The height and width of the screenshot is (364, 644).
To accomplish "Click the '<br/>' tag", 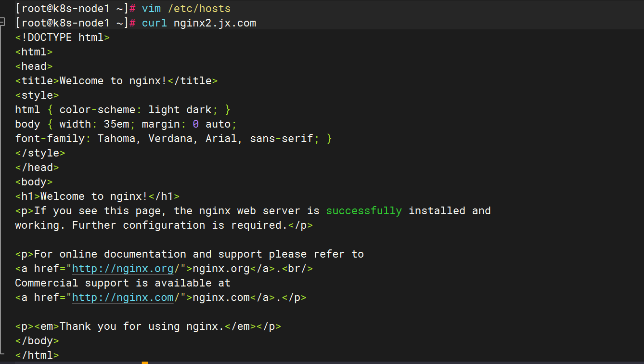I will click(297, 269).
